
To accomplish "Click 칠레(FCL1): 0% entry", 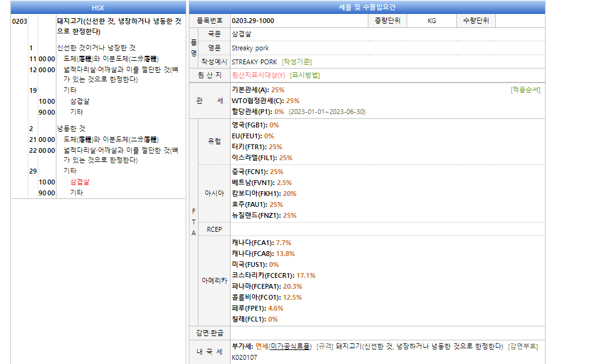I will 254,320.
